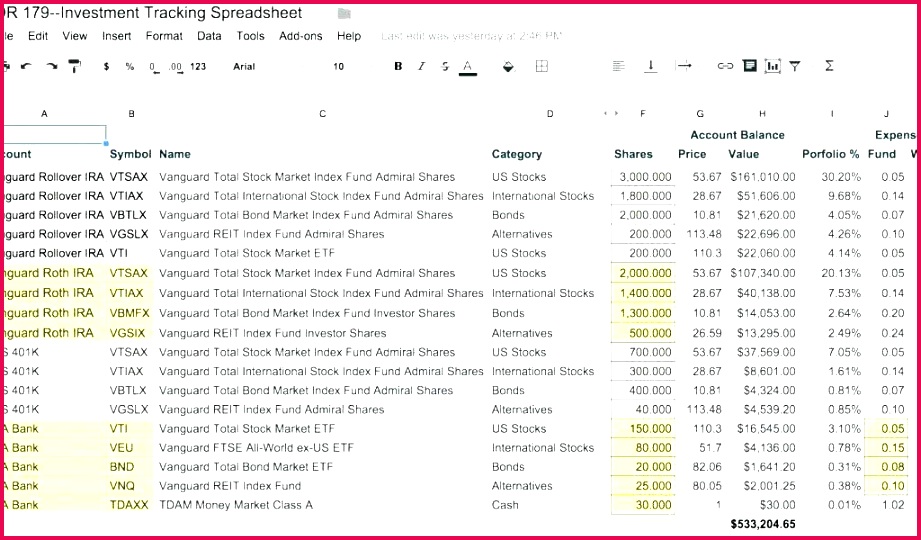Open the fill color bucket
921x540 pixels.
point(509,67)
